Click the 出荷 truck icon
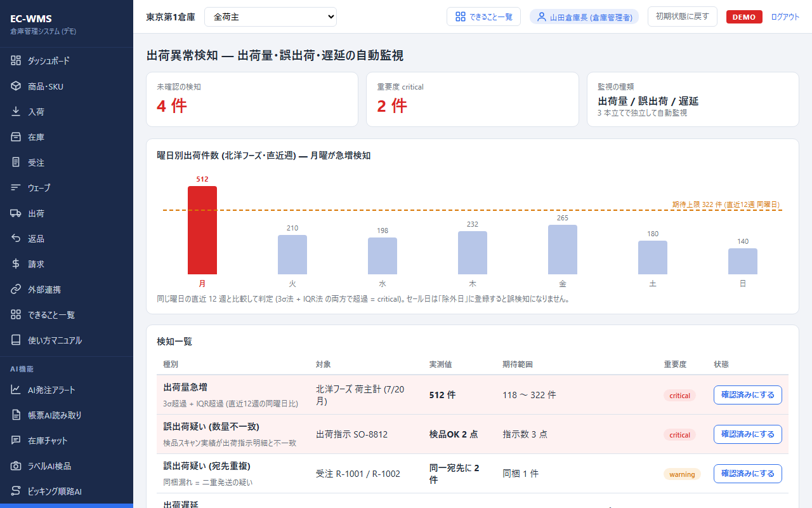The image size is (812, 508). [16, 213]
